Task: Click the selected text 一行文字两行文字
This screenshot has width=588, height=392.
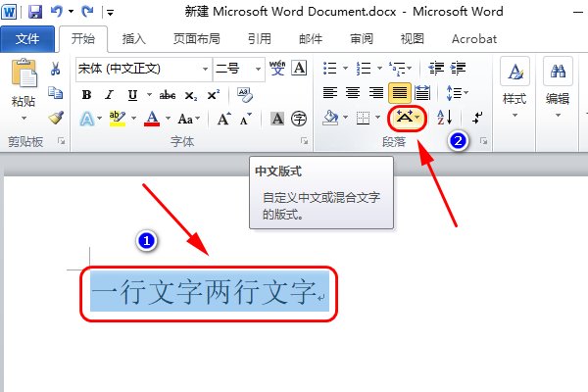Action: (x=205, y=291)
